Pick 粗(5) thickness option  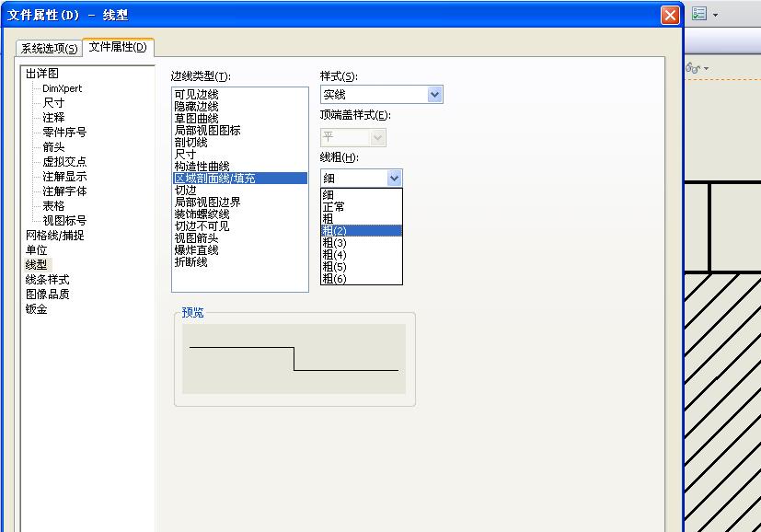[x=361, y=267]
